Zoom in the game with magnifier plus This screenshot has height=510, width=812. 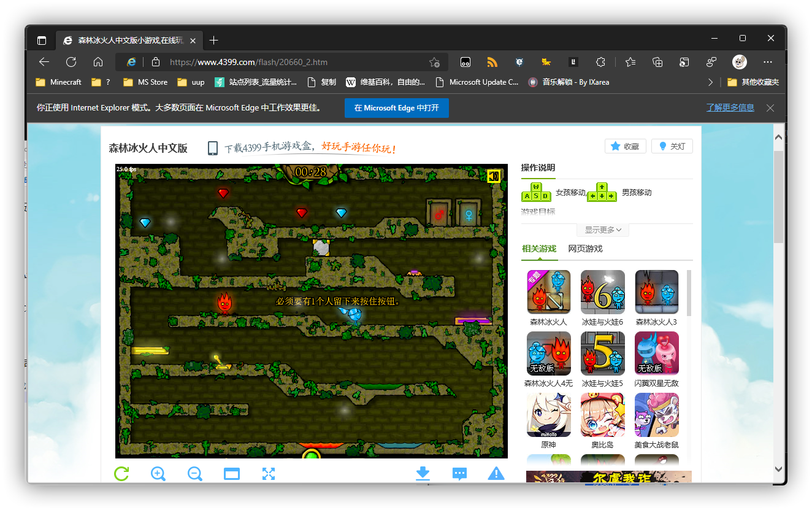tap(158, 473)
